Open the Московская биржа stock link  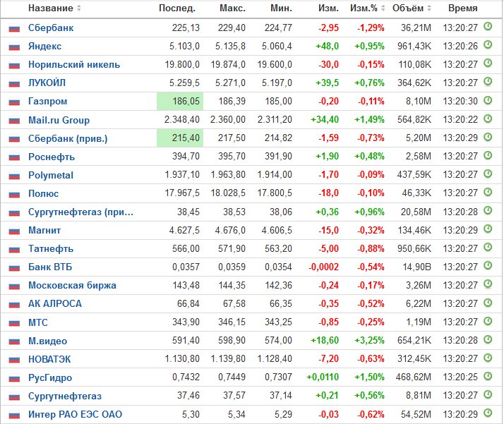72,285
